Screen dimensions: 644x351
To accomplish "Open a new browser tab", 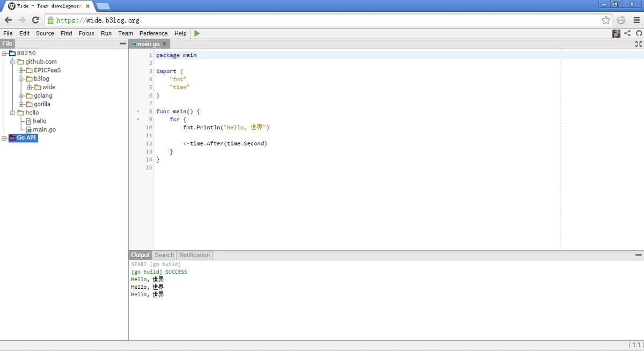I will 103,6.
